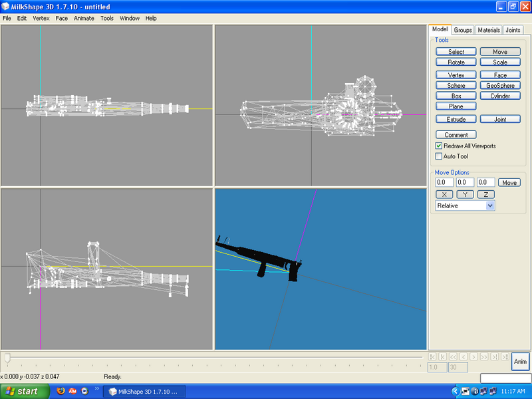
Task: Click the play forward button
Action: pos(484,356)
